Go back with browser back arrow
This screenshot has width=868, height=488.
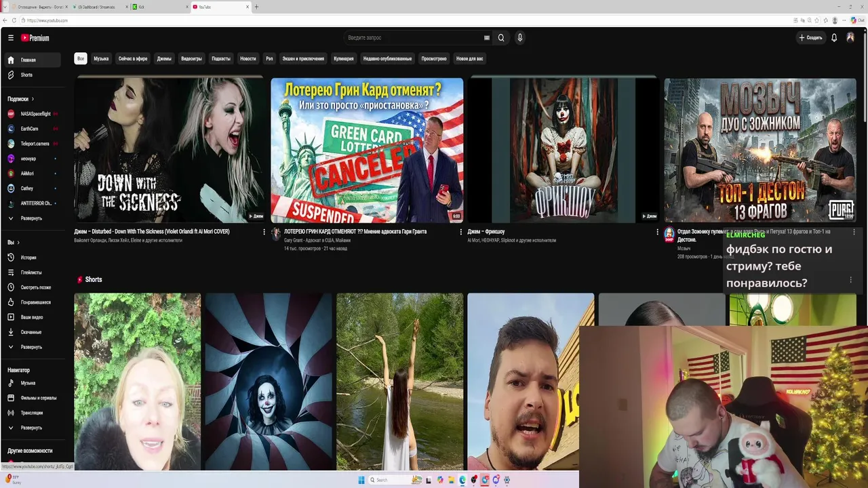tap(5, 20)
